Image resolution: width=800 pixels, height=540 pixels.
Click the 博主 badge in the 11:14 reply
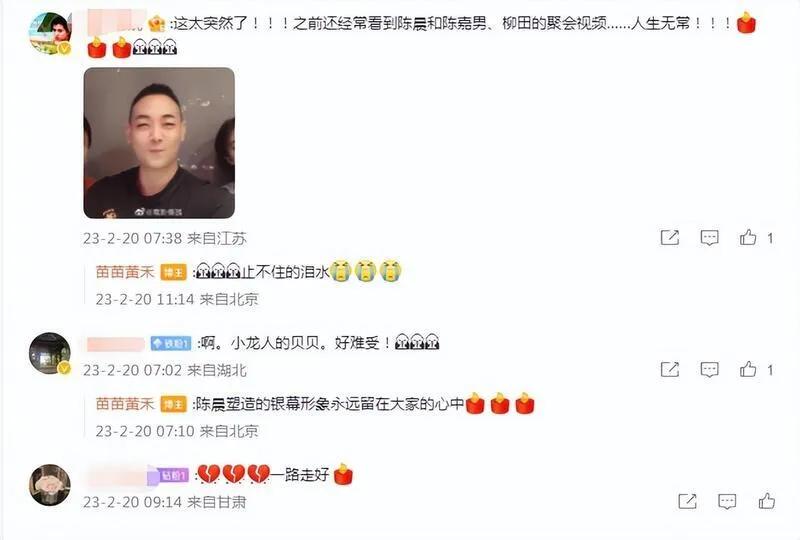click(x=174, y=273)
